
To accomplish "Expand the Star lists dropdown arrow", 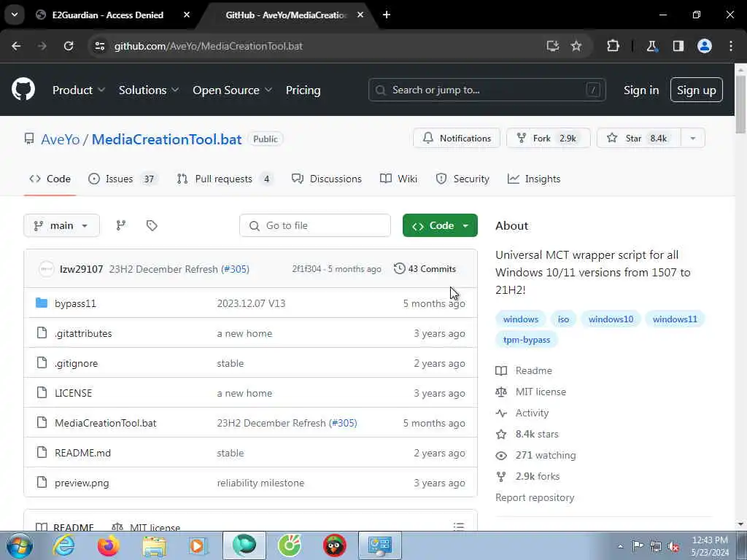I will (693, 138).
